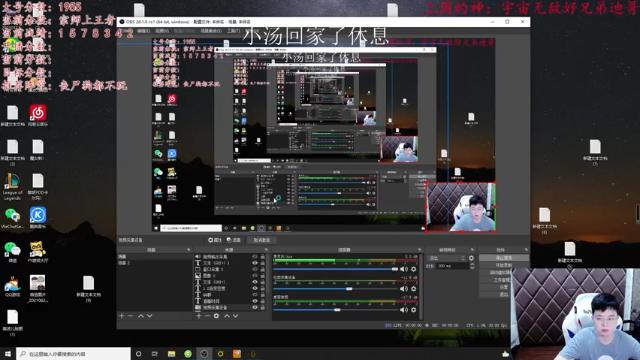Toggle lock on 视频采集设备 source
640x360 pixels.
point(262,307)
